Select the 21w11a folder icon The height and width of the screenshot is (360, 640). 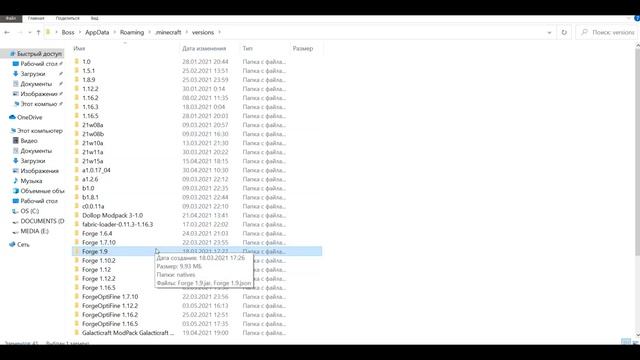[76, 151]
